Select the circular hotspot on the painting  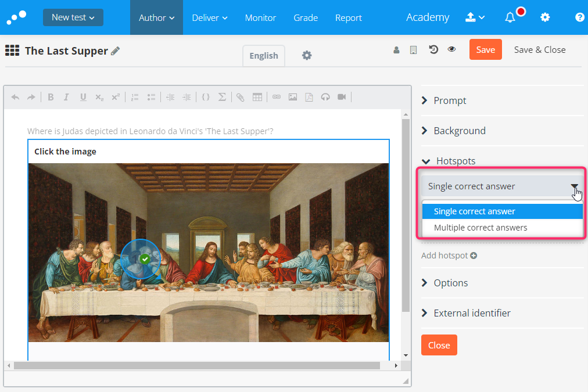tap(141, 259)
